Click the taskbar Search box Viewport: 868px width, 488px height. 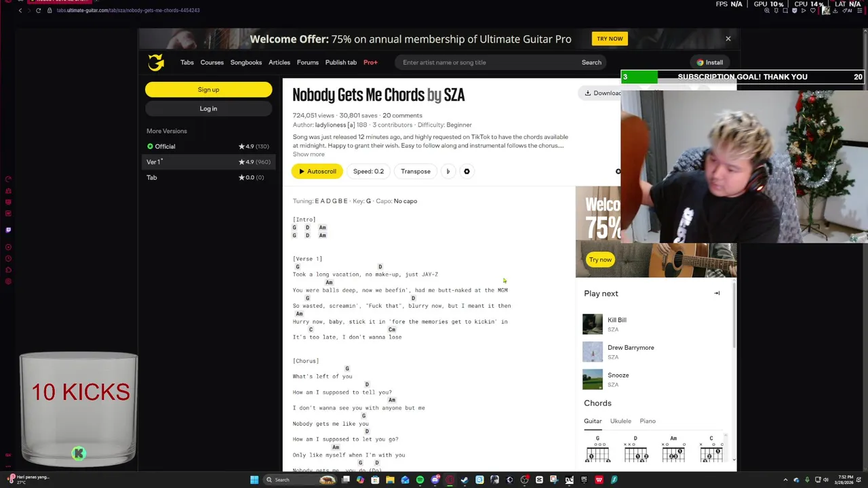coord(300,480)
